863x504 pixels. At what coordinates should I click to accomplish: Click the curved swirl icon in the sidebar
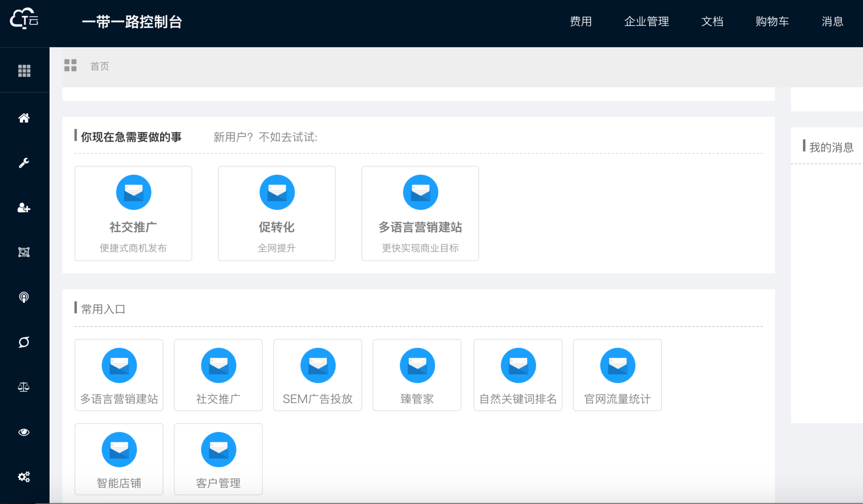[24, 342]
